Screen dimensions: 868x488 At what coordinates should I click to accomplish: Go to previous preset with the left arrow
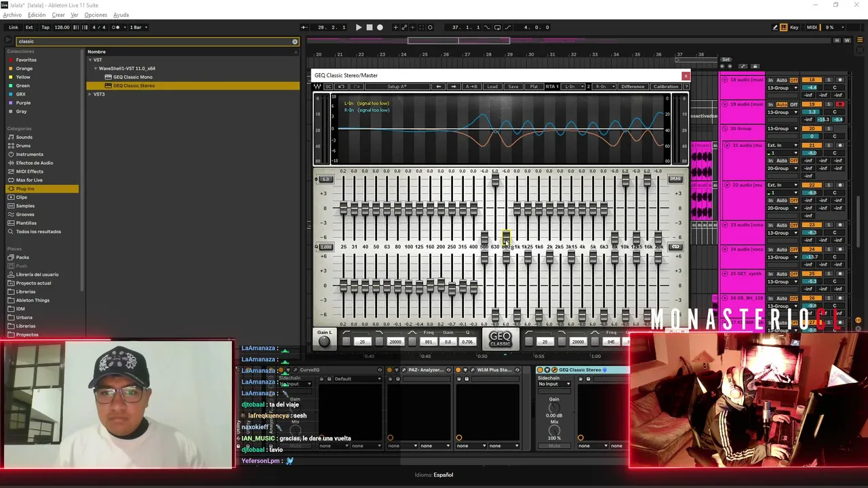coord(439,87)
